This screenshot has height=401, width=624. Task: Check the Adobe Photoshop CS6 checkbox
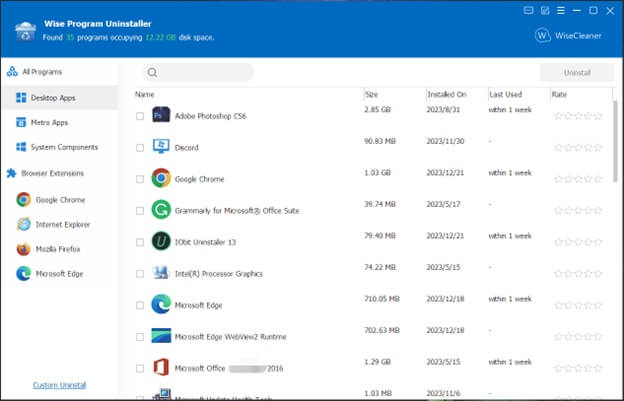click(140, 116)
